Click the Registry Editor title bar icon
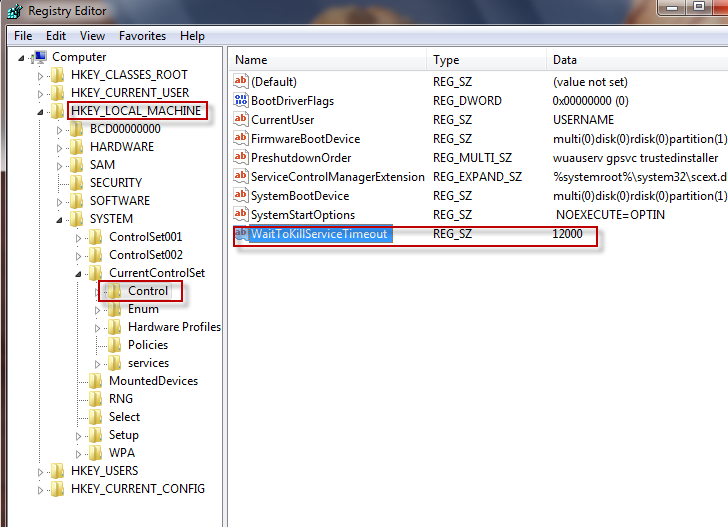 tap(14, 11)
